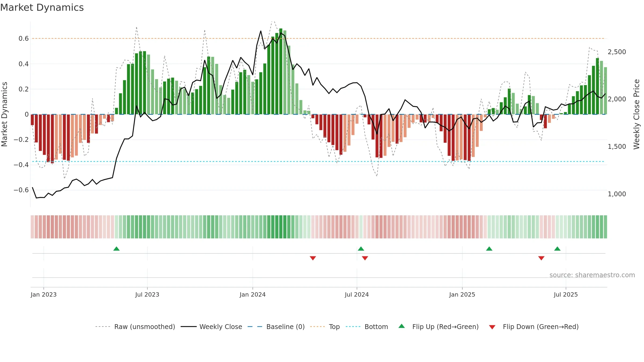Toggle the 'Baseline (0)' legend label
644x362 pixels.
pos(286,327)
